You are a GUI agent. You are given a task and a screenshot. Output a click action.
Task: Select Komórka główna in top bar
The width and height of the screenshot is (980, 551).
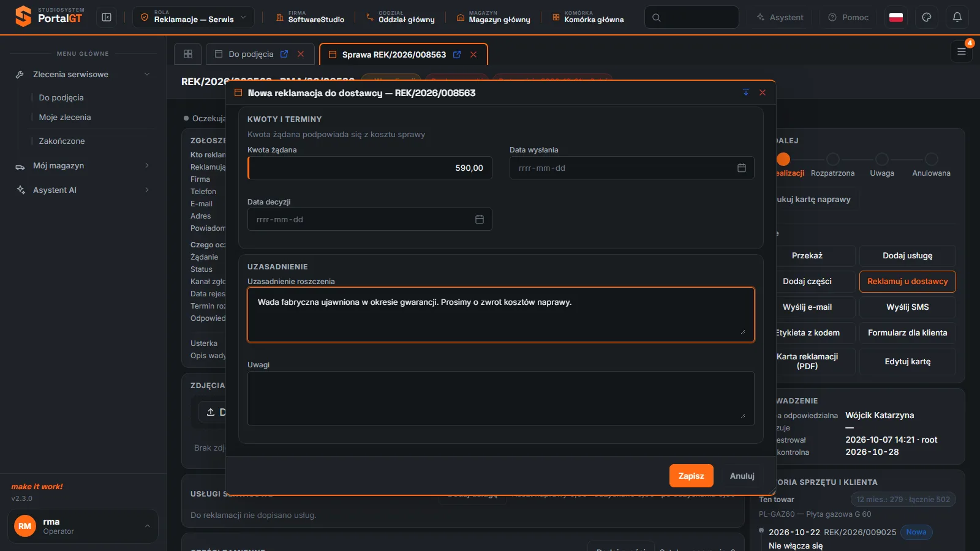[588, 17]
